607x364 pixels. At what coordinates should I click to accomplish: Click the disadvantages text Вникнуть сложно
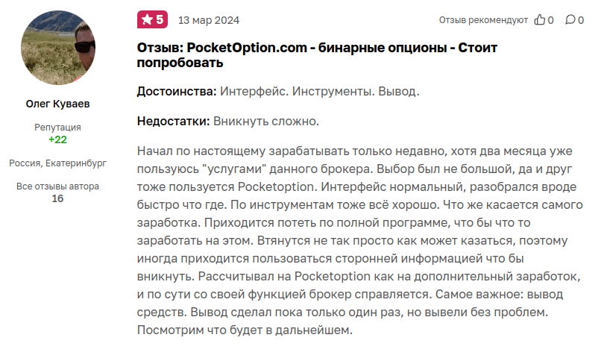tap(266, 121)
